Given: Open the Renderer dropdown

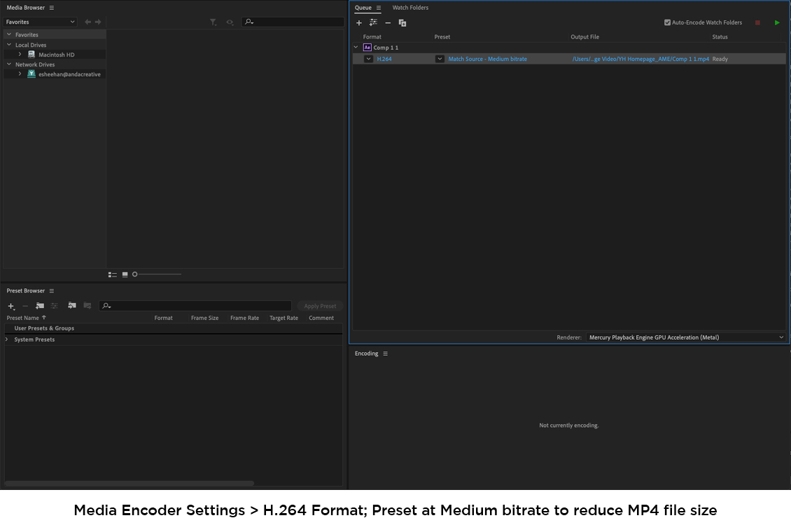Looking at the screenshot, I should click(685, 337).
